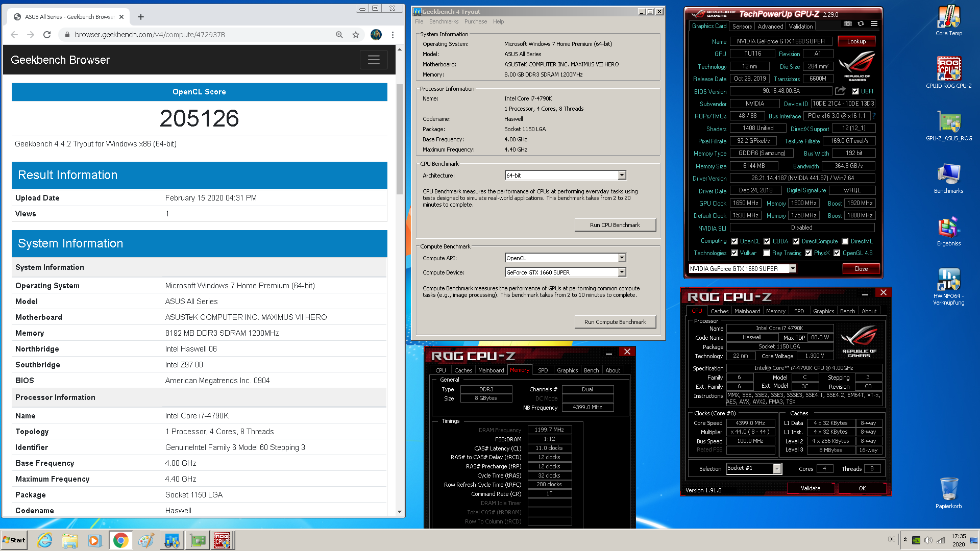Toggle the DirectML checkbox
This screenshot has height=551, width=980.
click(845, 241)
